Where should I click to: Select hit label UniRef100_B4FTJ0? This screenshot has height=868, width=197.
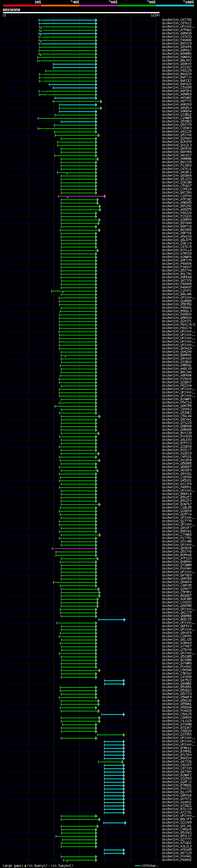pos(177,78)
